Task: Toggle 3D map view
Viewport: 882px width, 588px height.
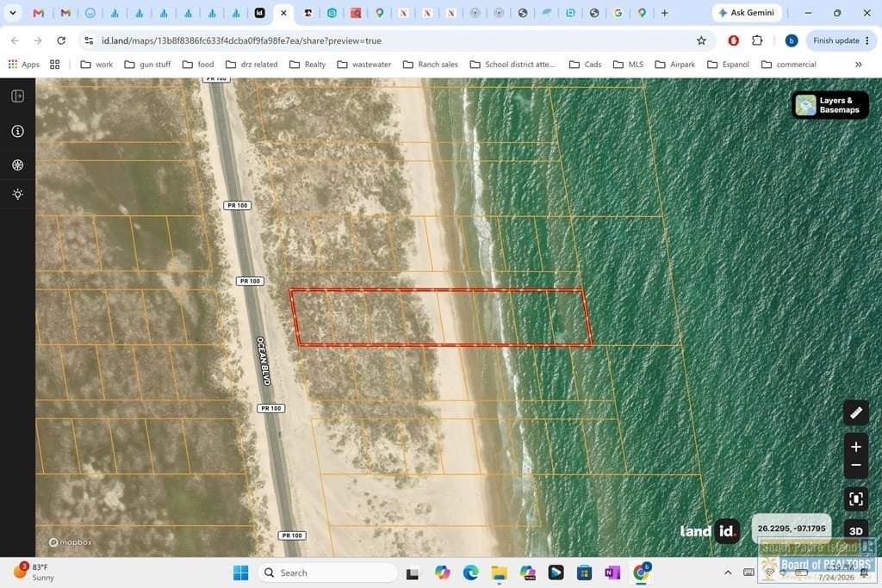Action: click(x=855, y=530)
